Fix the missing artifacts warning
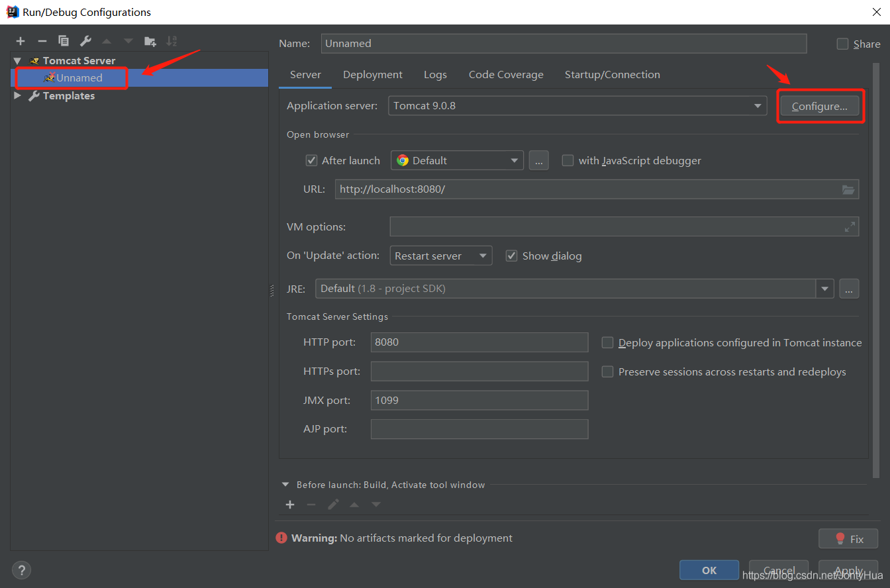Viewport: 890px width, 588px height. tap(848, 538)
